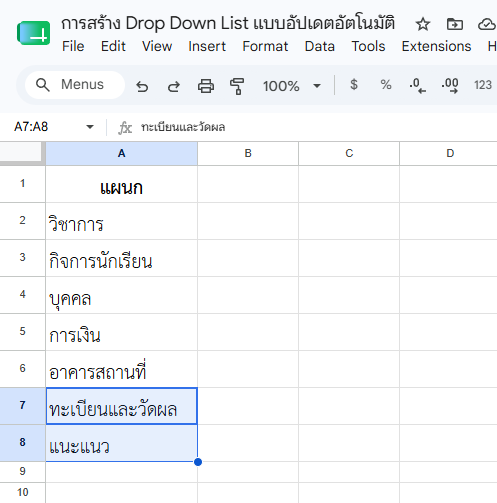Print the spreadsheet
497x503 pixels.
pos(206,86)
